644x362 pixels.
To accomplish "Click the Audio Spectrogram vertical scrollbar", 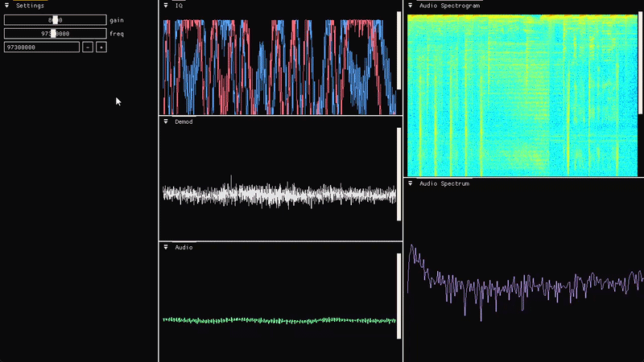I will point(640,63).
